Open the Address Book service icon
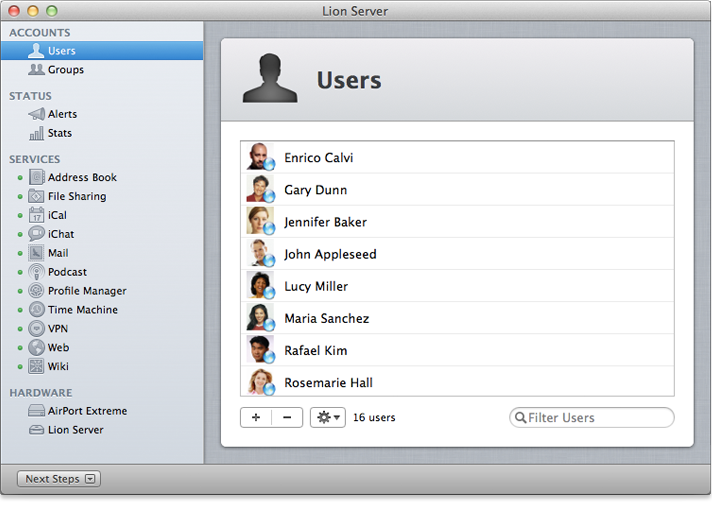The height and width of the screenshot is (520, 712). 37,177
